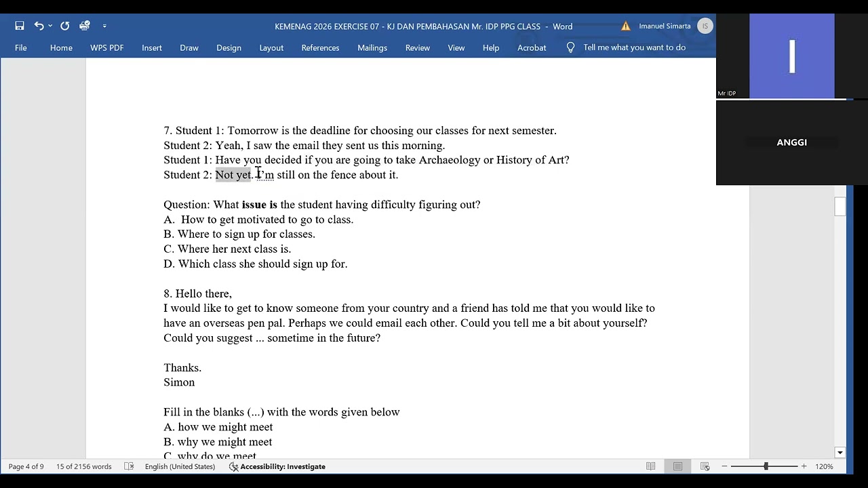This screenshot has width=868, height=488.
Task: Switch to the Design tab
Action: point(229,47)
